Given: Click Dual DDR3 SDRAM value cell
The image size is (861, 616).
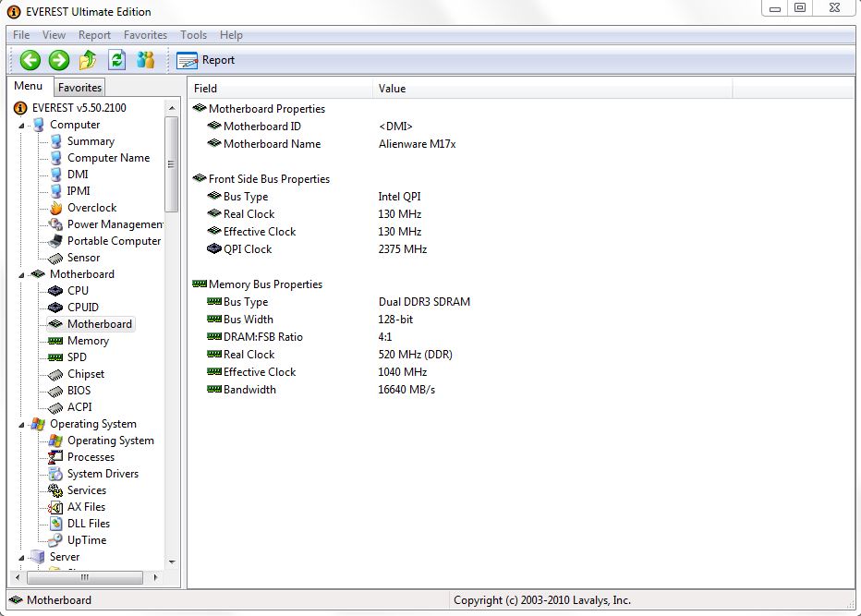Looking at the screenshot, I should click(424, 303).
